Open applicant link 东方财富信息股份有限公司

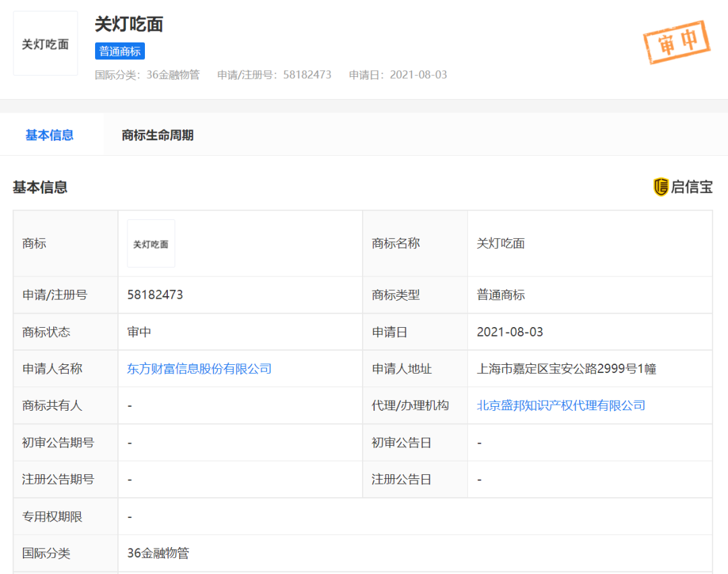pos(199,369)
